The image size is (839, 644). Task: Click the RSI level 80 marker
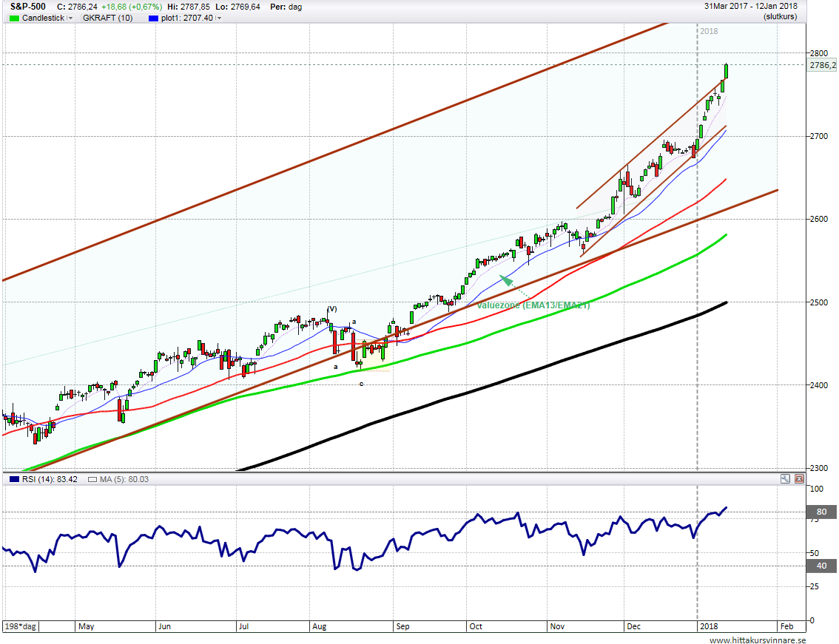821,512
